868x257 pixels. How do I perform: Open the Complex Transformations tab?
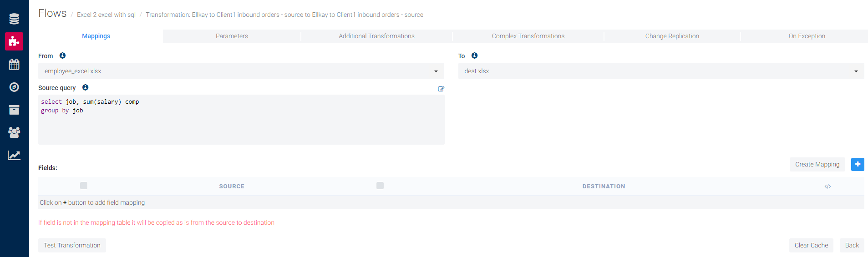coord(528,36)
